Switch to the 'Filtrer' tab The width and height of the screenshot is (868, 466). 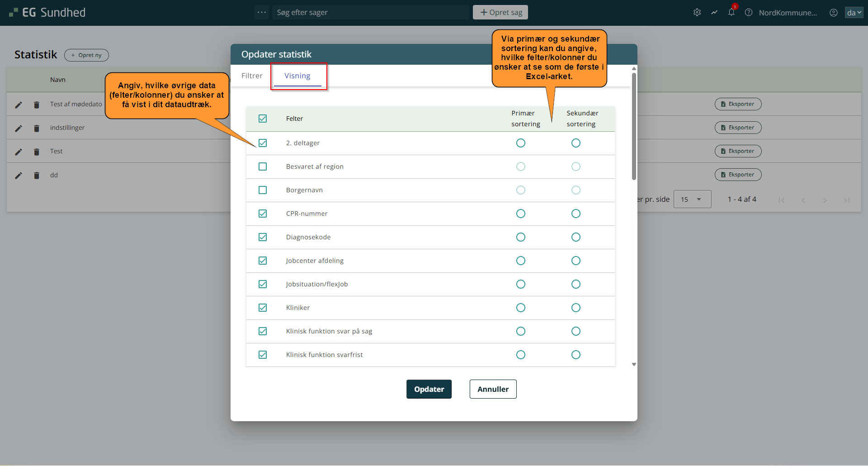click(x=252, y=76)
